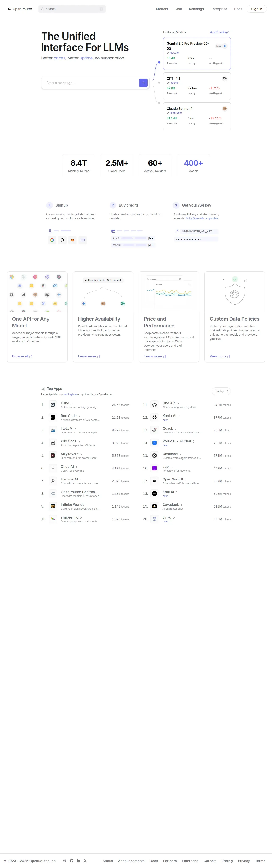Viewport: 272px width, 868px height.
Task: Open Discord link icon in footer
Action: (65, 860)
